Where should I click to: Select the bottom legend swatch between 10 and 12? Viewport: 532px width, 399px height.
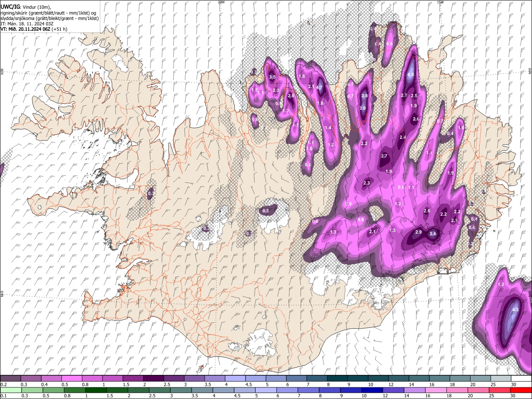tap(372, 390)
